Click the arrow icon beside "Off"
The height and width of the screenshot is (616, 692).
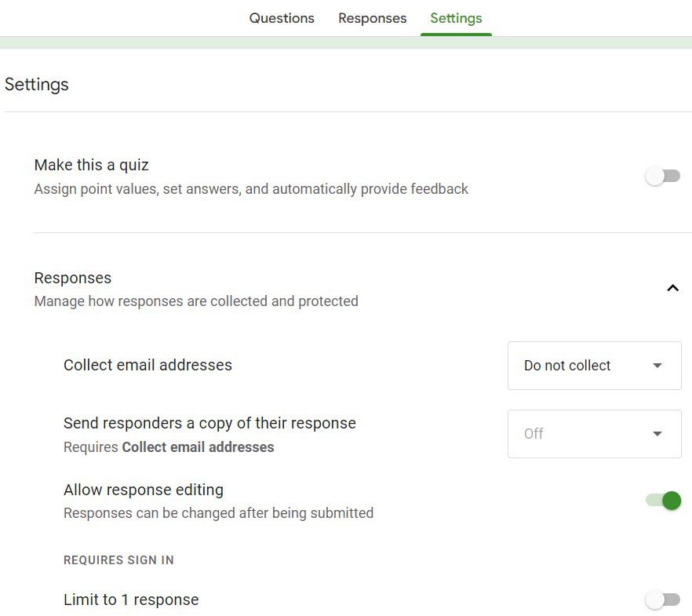tap(657, 434)
